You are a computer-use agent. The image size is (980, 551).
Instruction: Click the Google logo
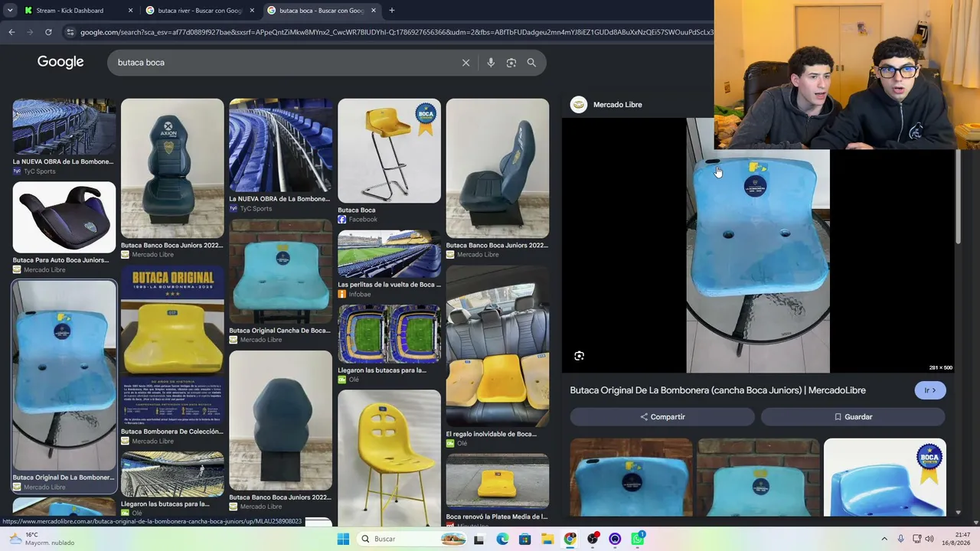(x=60, y=62)
